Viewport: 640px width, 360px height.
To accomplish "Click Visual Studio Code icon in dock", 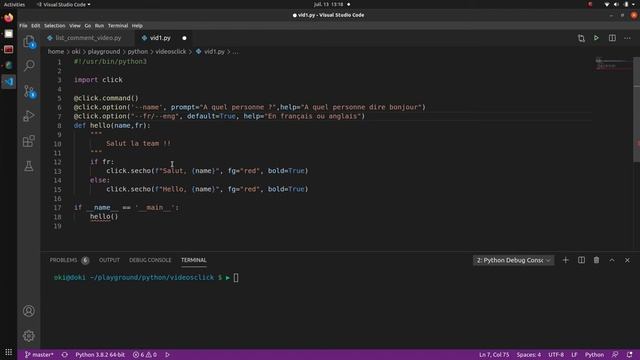I will (9, 82).
